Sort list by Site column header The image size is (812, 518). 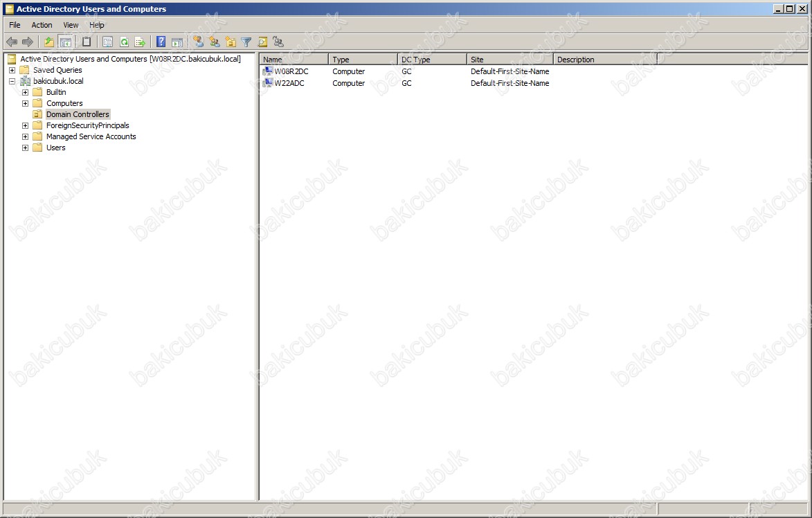510,60
